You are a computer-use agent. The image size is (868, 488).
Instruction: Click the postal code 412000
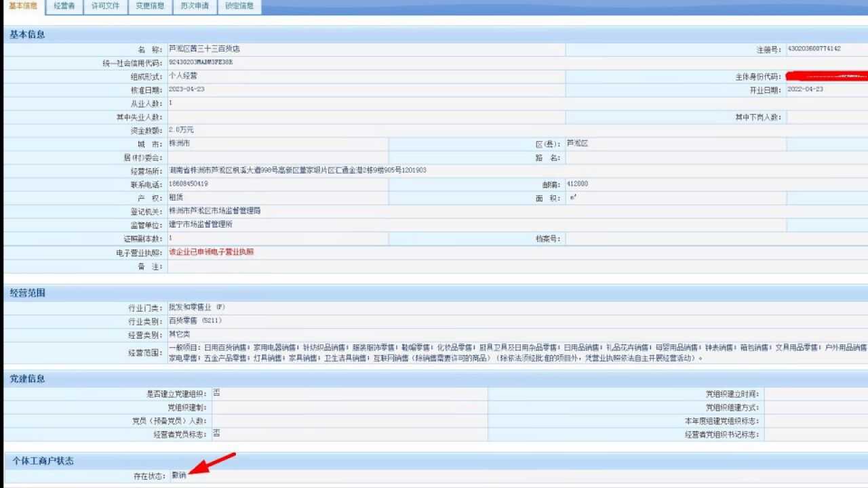click(577, 184)
